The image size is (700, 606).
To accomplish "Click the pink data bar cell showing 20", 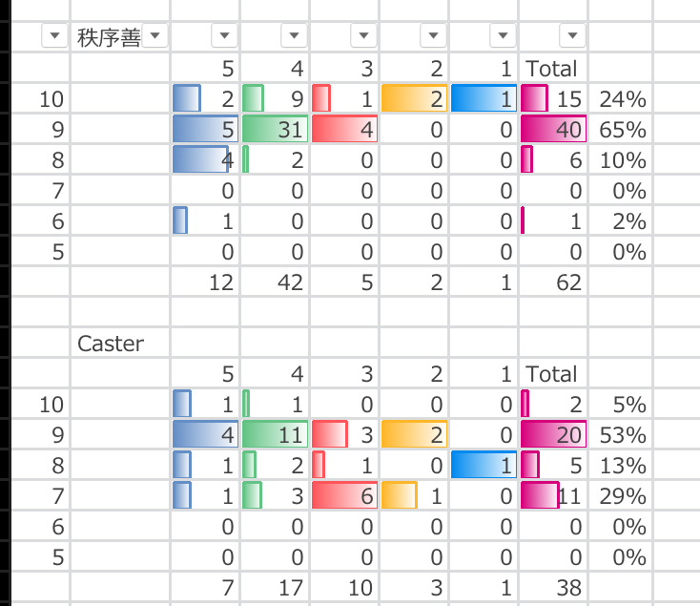I will (x=553, y=435).
